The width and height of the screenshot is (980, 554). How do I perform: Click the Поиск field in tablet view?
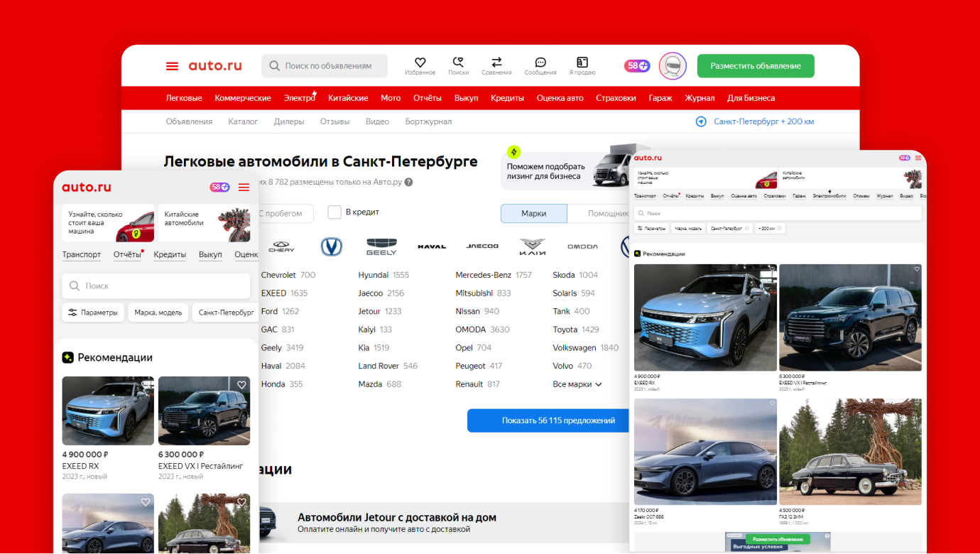point(778,213)
